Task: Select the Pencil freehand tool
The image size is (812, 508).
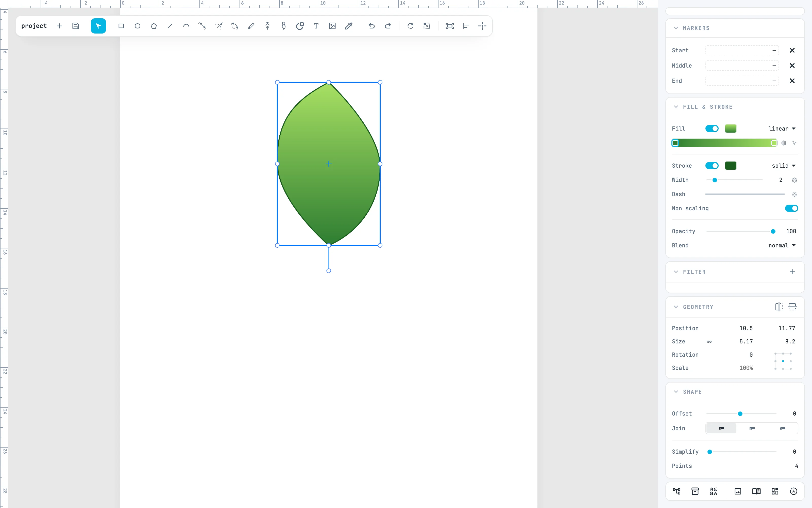Action: pos(251,26)
